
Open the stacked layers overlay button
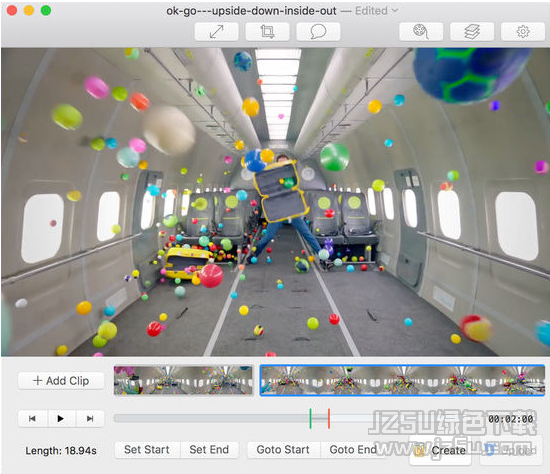coord(472,32)
